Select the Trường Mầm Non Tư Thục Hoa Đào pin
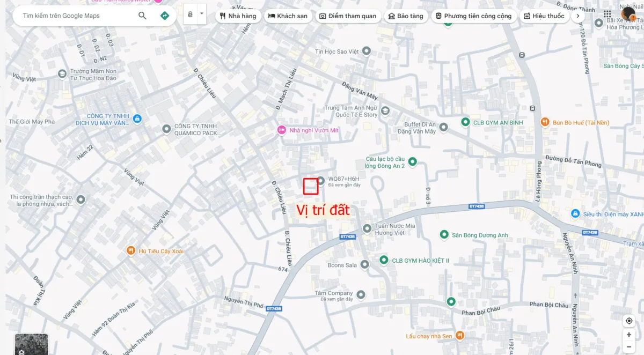 click(62, 73)
